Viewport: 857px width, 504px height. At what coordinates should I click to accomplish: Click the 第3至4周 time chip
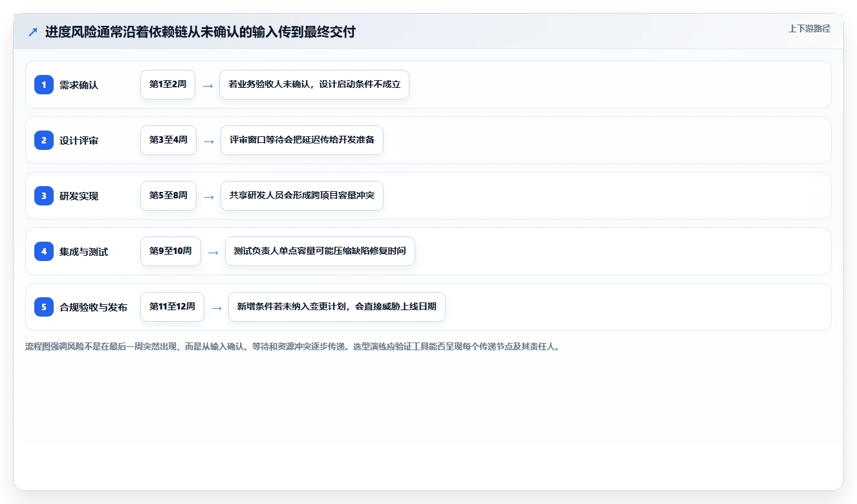[x=168, y=140]
